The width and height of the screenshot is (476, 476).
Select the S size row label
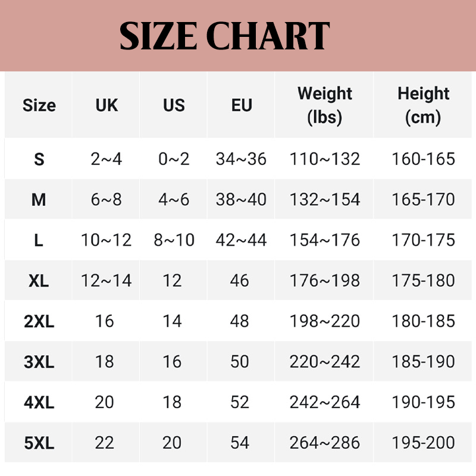coord(39,159)
